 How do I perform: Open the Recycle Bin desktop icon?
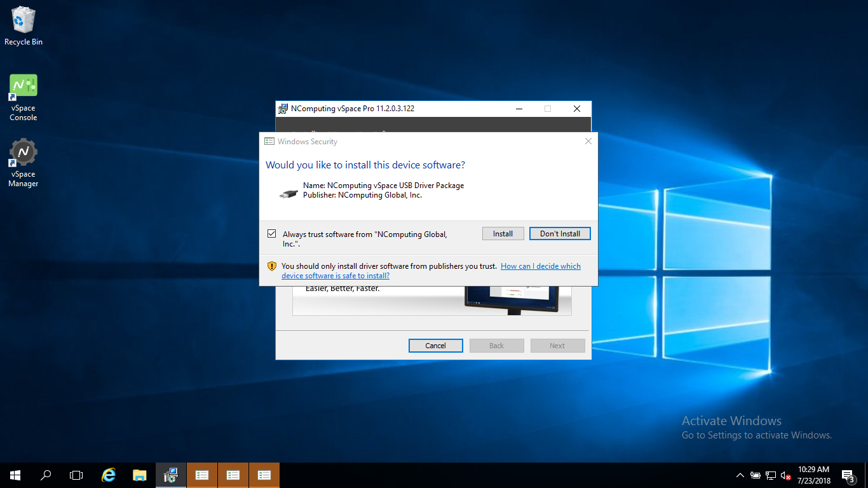pos(24,27)
